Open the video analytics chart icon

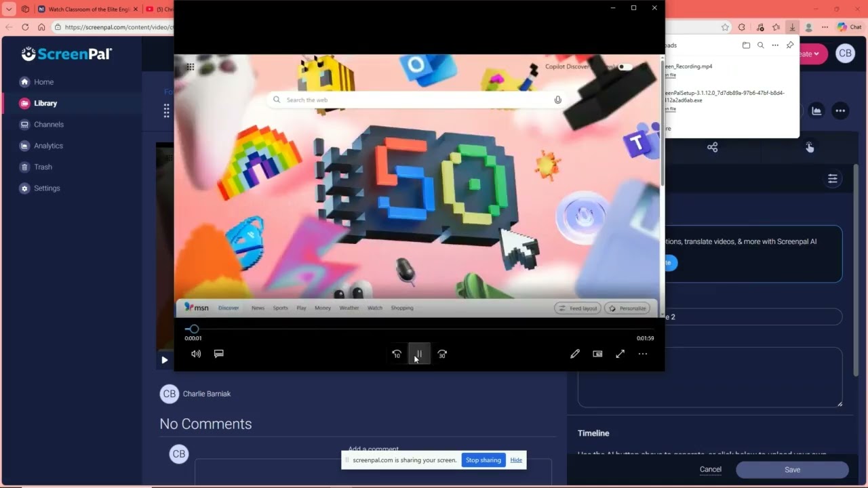816,111
